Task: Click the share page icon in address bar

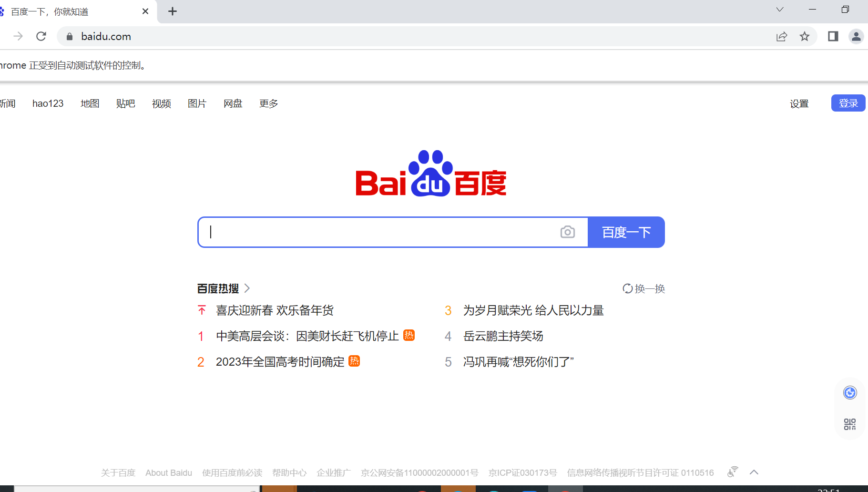Action: pos(782,36)
